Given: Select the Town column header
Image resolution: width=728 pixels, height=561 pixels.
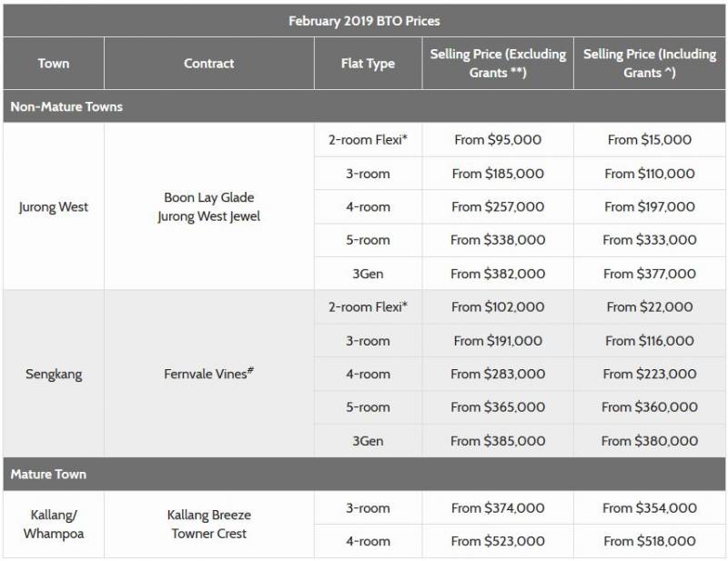Looking at the screenshot, I should click(x=54, y=64).
